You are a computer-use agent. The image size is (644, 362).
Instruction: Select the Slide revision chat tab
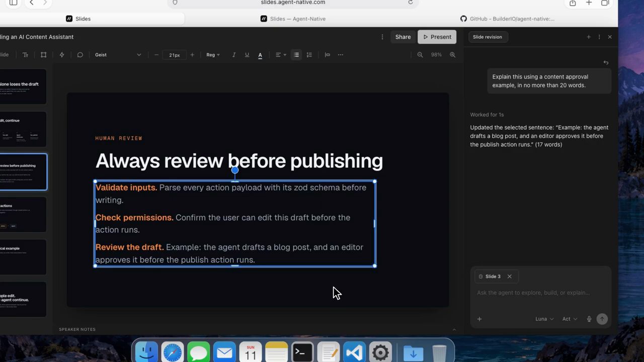click(x=488, y=37)
